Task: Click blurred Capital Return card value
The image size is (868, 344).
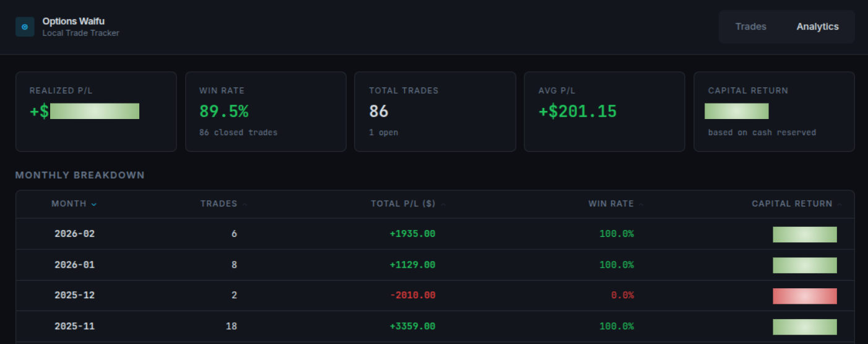Action: point(737,112)
